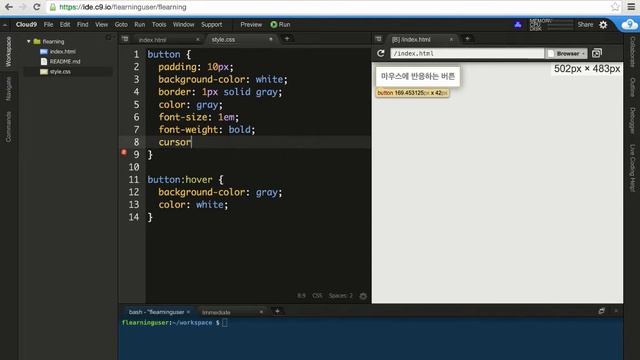Open the Collaborate side panel
The image size is (640, 360).
(x=632, y=51)
